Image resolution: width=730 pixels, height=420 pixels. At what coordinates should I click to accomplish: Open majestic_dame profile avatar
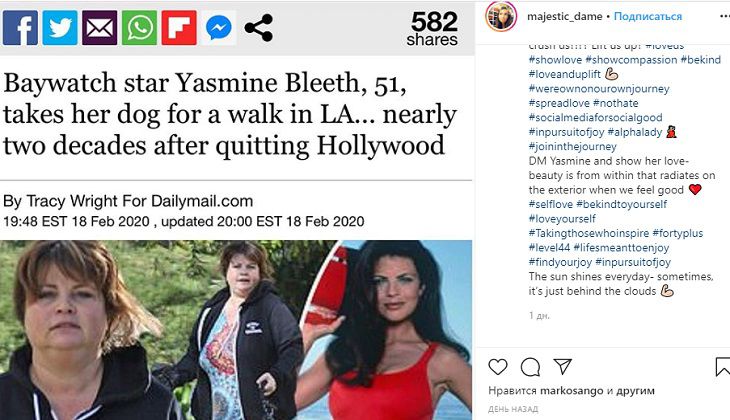[x=501, y=17]
